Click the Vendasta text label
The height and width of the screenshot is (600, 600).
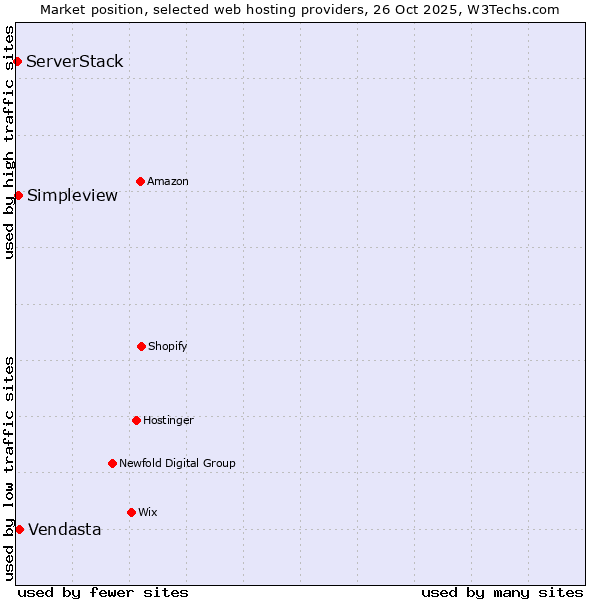point(65,530)
